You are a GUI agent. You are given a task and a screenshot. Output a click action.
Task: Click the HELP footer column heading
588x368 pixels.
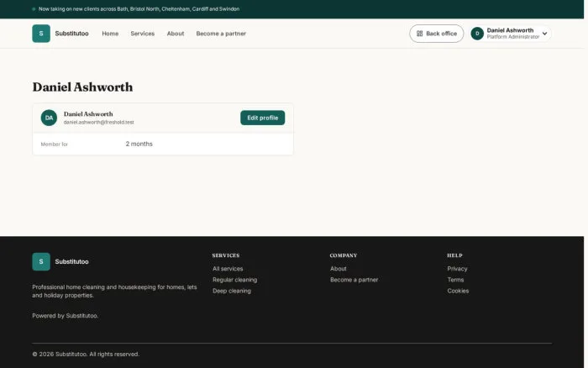coord(454,255)
